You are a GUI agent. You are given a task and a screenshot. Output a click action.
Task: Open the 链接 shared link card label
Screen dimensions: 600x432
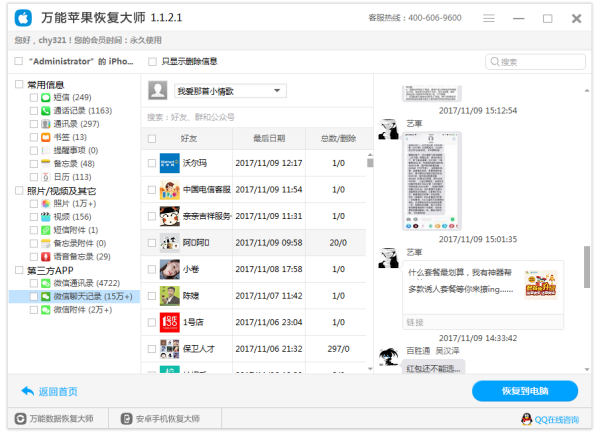tap(415, 322)
